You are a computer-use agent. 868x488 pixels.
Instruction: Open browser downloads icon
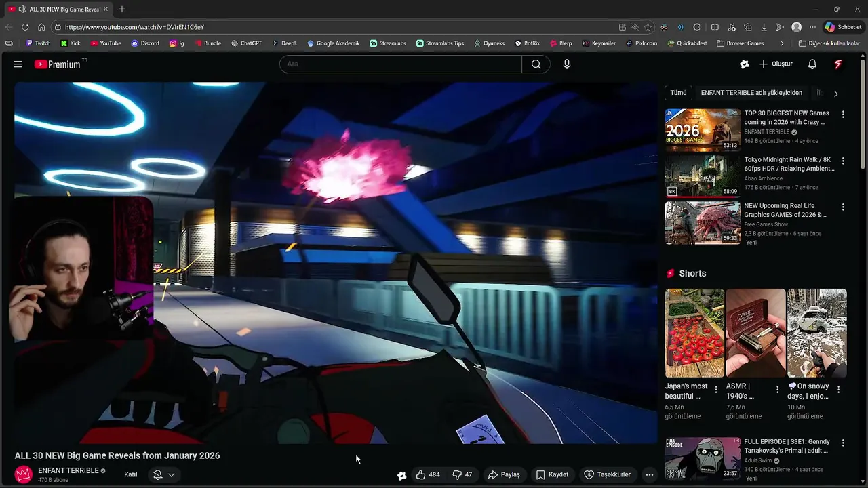pyautogui.click(x=764, y=27)
